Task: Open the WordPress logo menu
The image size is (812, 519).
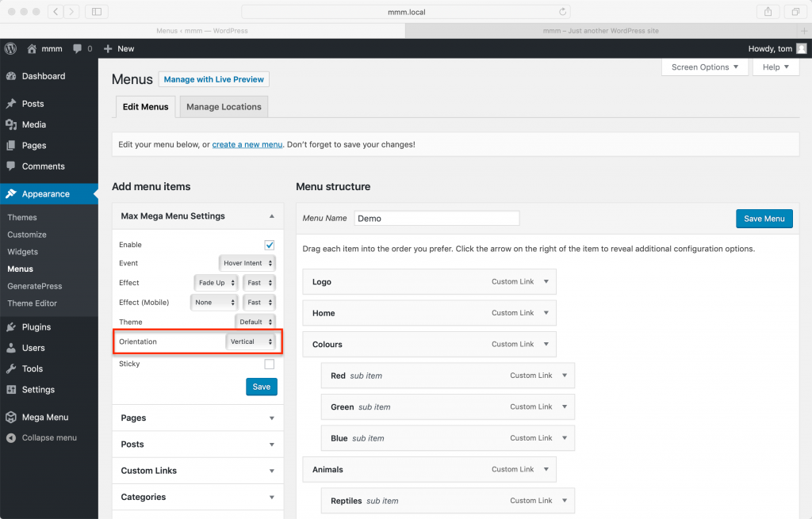Action: [10, 48]
